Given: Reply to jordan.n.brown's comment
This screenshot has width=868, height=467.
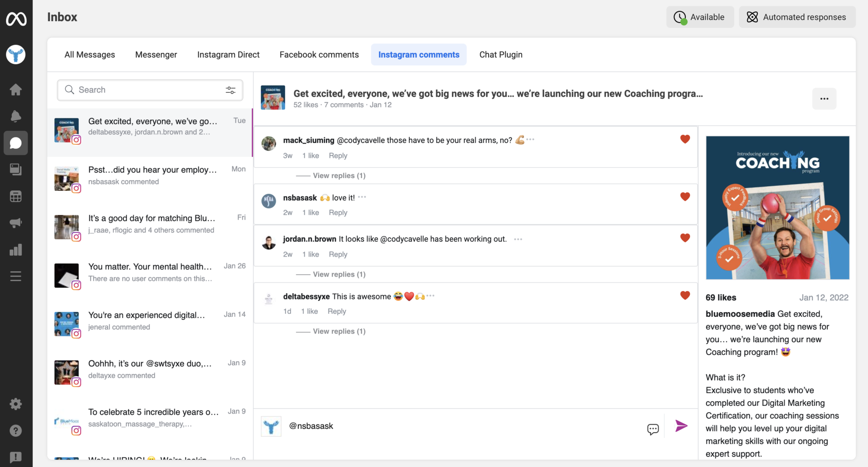Looking at the screenshot, I should [x=338, y=254].
